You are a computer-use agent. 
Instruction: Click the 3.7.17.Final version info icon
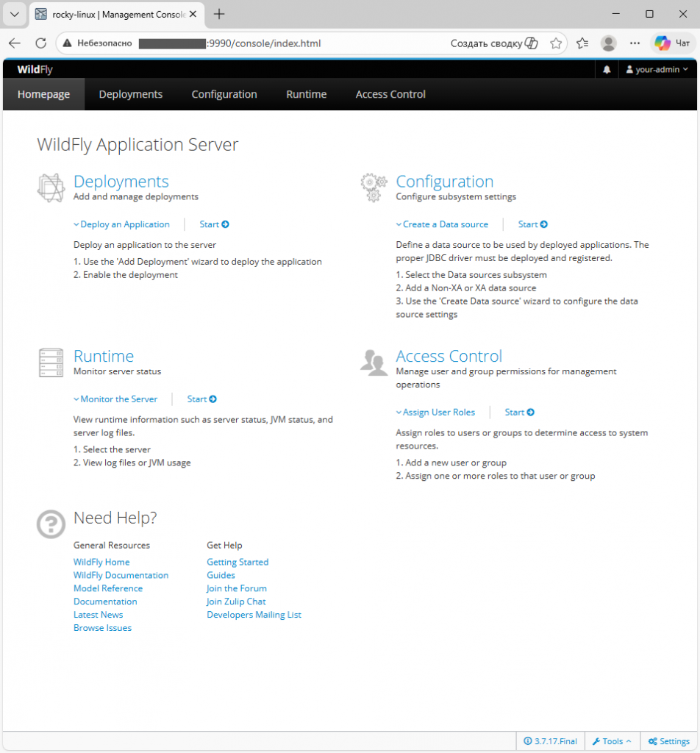point(529,740)
